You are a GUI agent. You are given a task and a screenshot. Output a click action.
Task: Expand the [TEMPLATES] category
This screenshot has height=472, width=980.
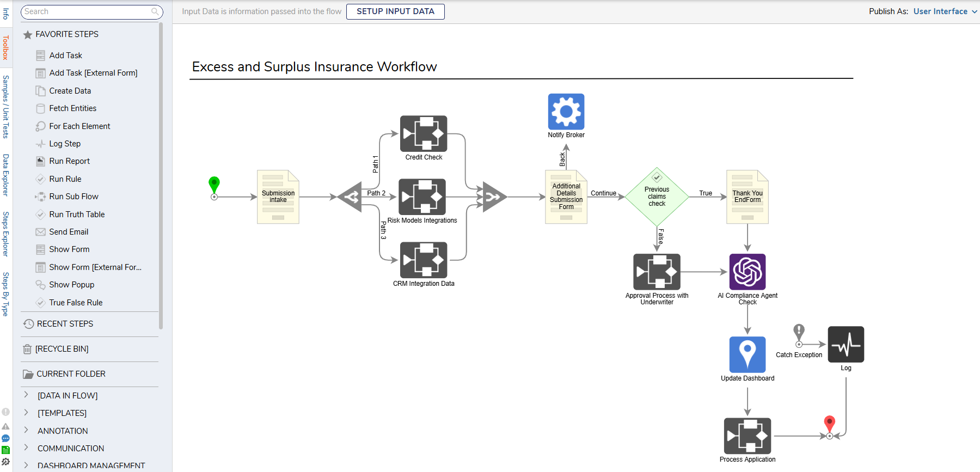coord(26,413)
